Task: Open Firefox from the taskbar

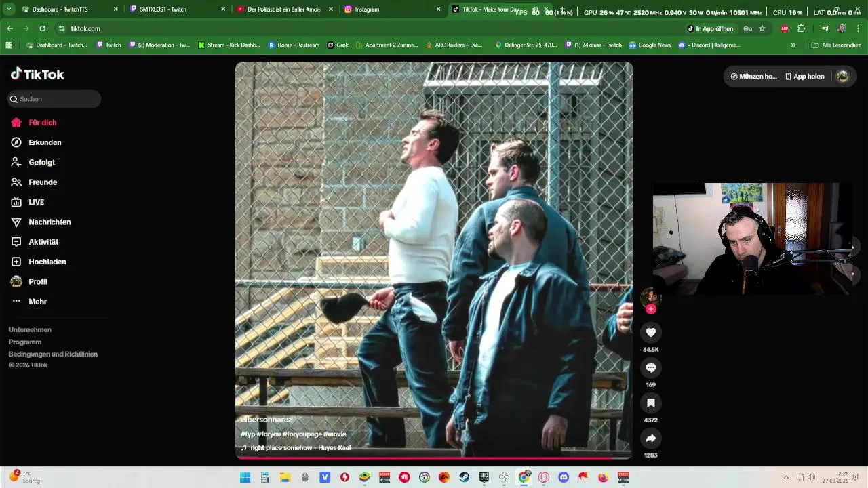Action: 603,477
